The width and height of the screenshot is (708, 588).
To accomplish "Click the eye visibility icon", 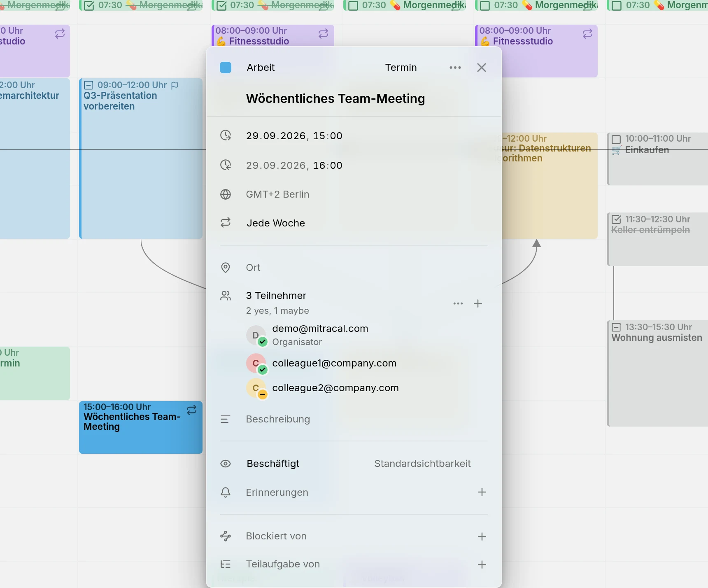I will coord(226,464).
